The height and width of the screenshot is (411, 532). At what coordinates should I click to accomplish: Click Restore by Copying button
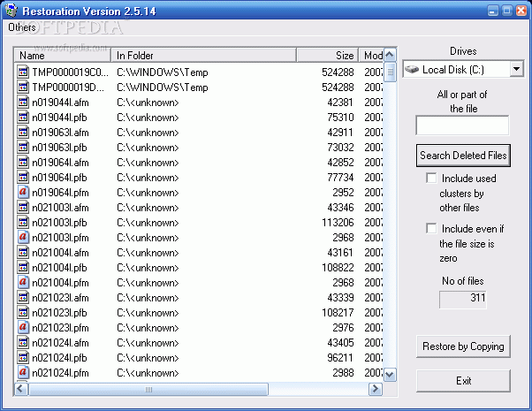[463, 346]
